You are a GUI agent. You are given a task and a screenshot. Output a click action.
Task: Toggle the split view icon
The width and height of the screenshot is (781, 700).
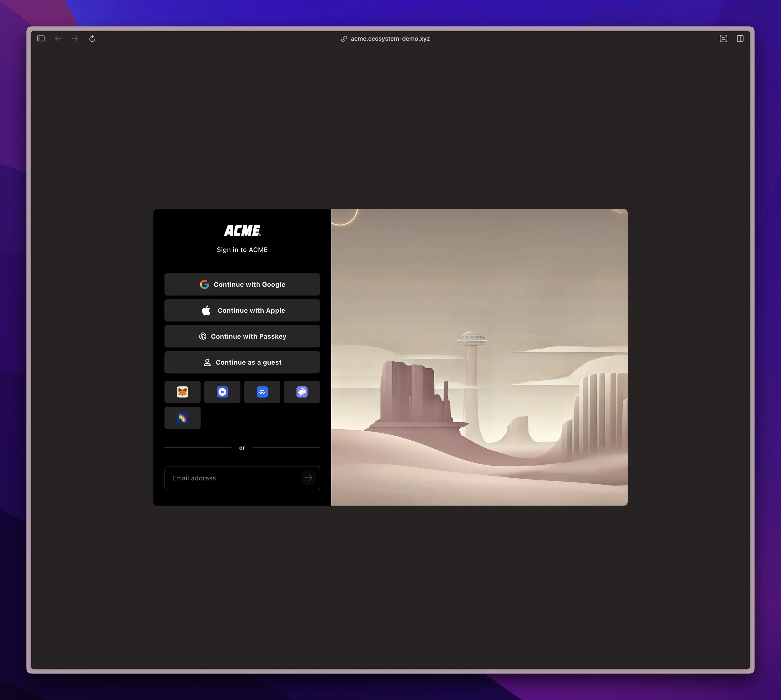pyautogui.click(x=740, y=38)
